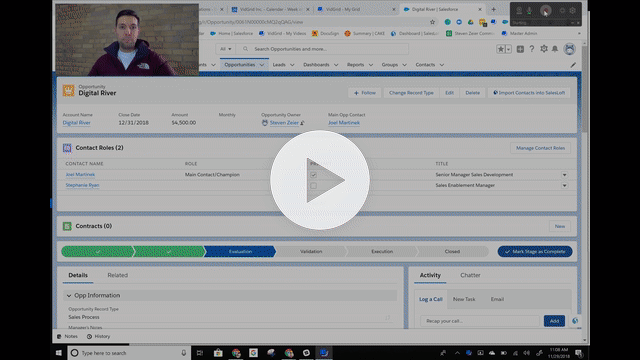640x360 pixels.
Task: Click the SalesLoft icon right of the Add button
Action: click(575, 321)
